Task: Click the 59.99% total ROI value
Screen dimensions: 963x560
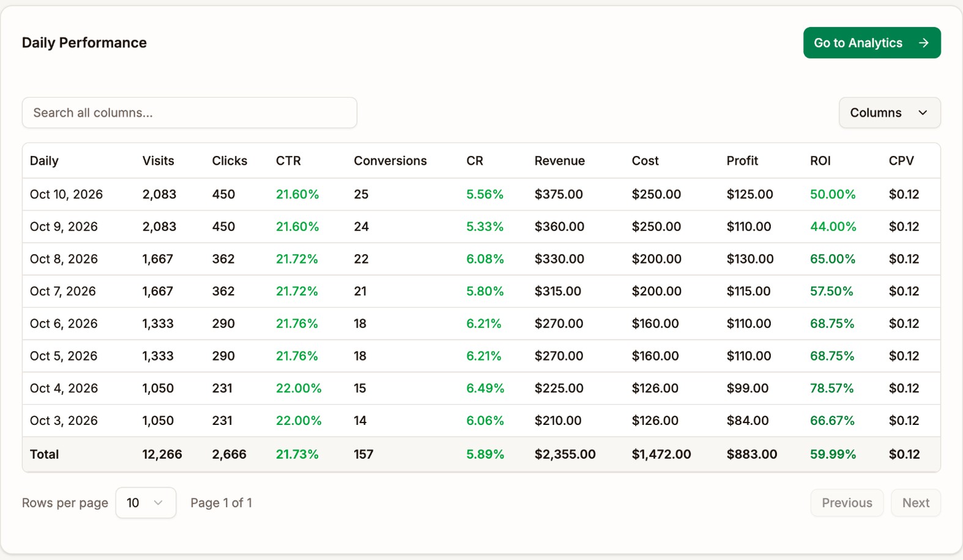Action: point(833,455)
